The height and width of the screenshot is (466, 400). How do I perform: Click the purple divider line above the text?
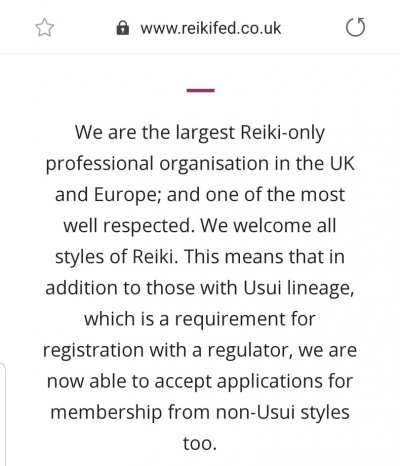(200, 90)
